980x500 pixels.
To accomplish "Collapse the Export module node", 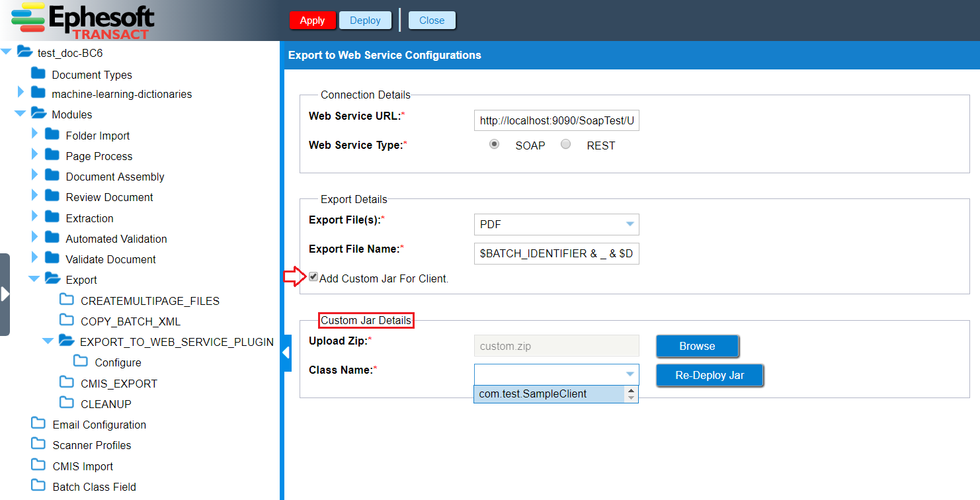I will point(34,279).
